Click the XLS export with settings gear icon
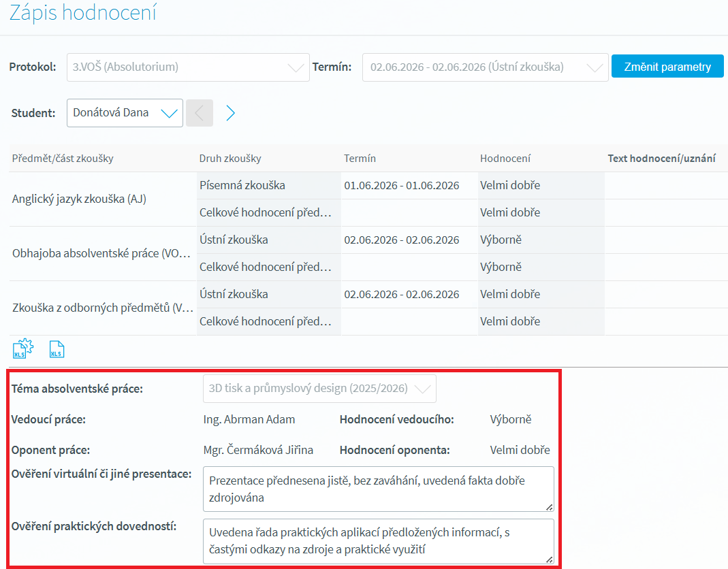The image size is (728, 569). pos(22,349)
